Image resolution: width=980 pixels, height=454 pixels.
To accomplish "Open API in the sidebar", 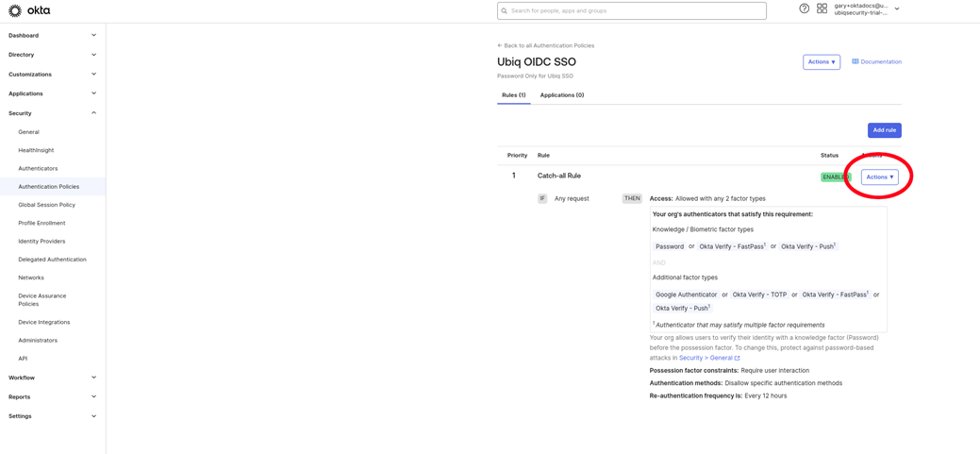I will 24,359.
